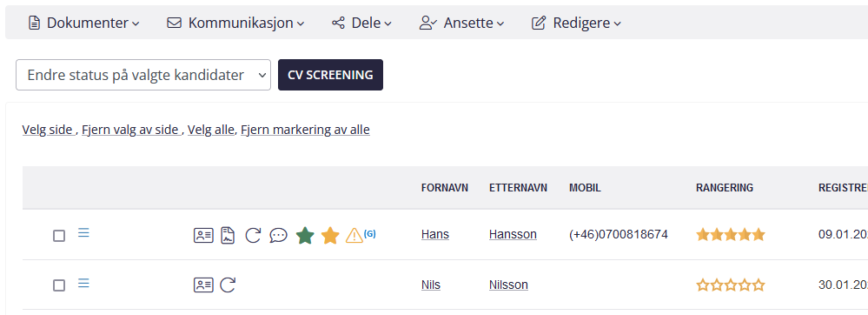Click the green star icon for Hans
868x315 pixels.
coord(304,235)
